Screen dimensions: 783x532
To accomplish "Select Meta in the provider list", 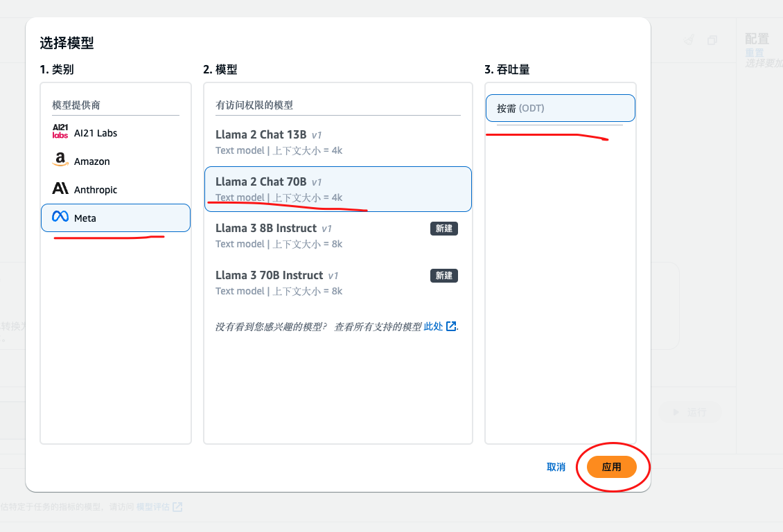I will (115, 218).
